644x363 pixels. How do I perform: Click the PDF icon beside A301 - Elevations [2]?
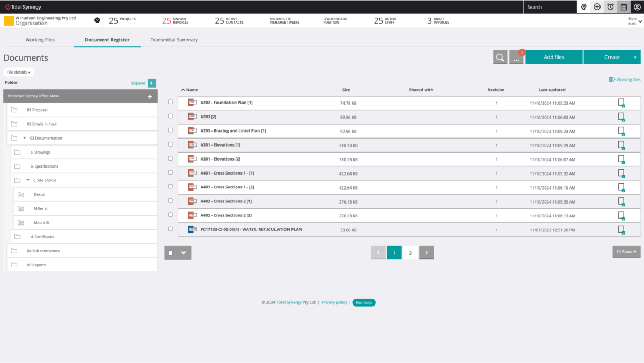tap(192, 158)
